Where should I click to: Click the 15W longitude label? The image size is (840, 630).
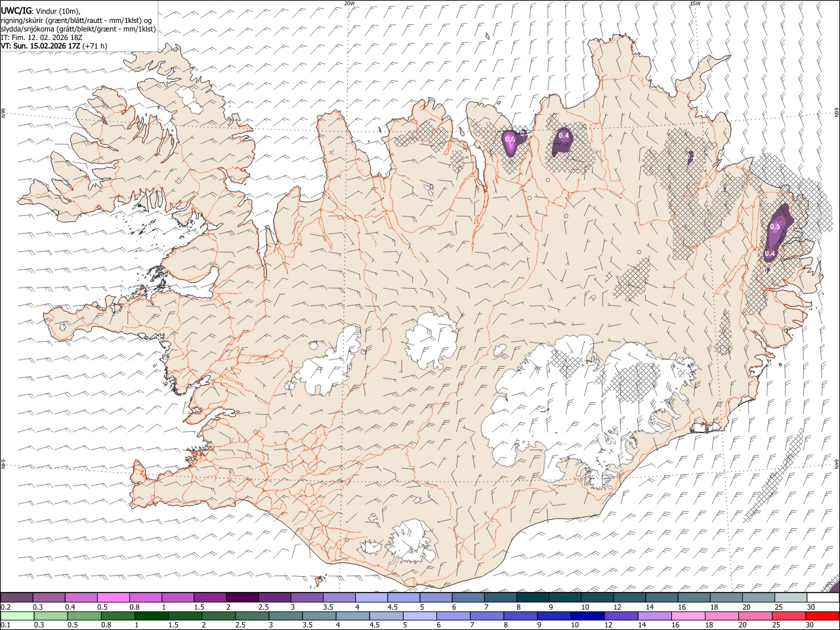tap(695, 3)
